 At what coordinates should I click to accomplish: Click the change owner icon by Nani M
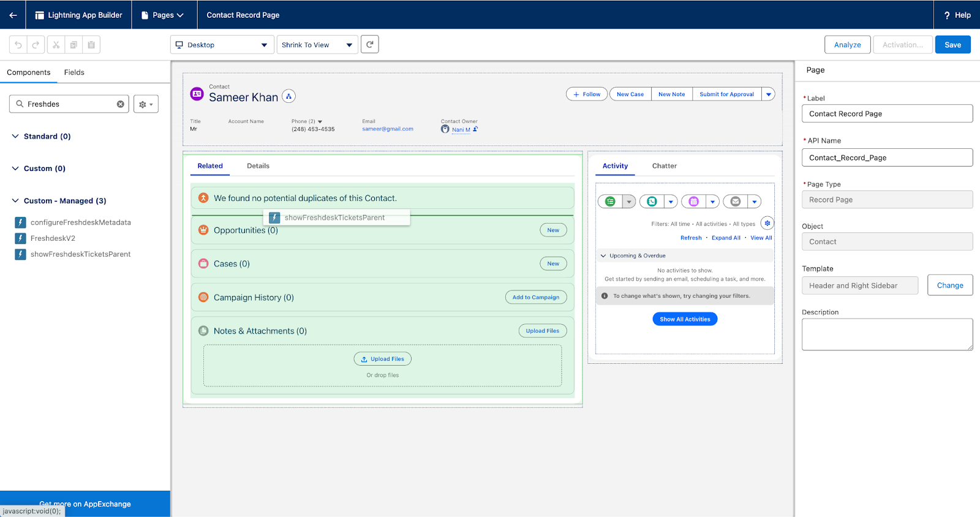coord(475,129)
